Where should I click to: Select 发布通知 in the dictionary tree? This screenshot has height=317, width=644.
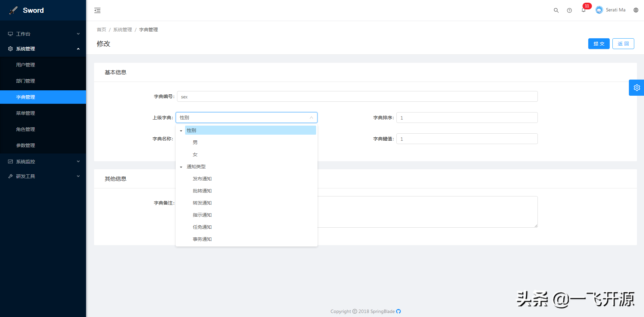pos(202,179)
